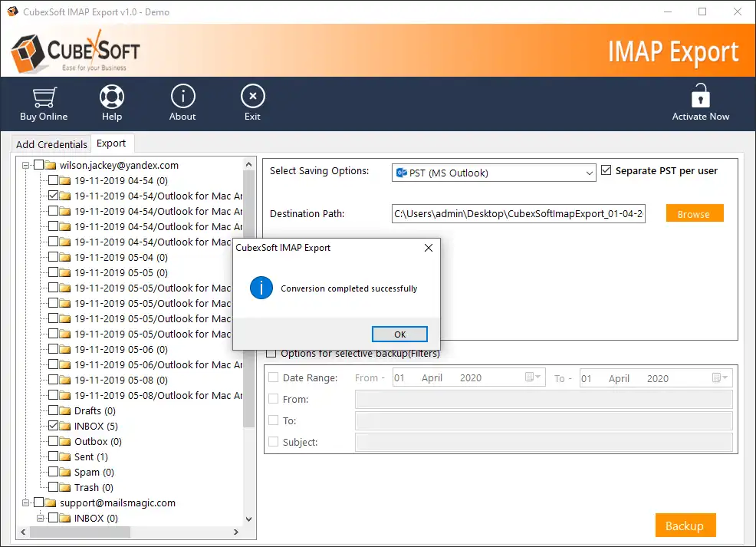The width and height of the screenshot is (756, 547).
Task: Collapse the support@mailsmagic.com account node
Action: pos(26,503)
